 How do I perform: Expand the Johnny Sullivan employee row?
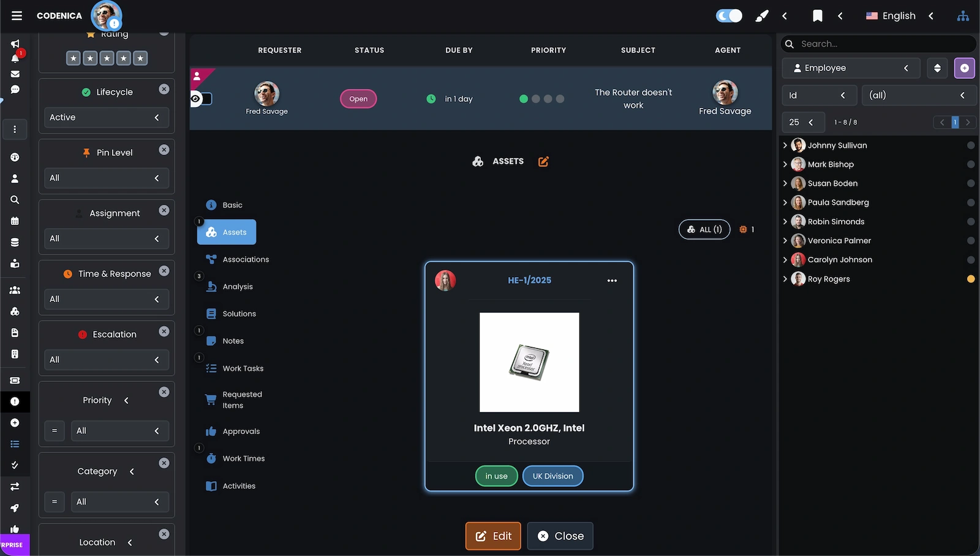click(x=785, y=145)
